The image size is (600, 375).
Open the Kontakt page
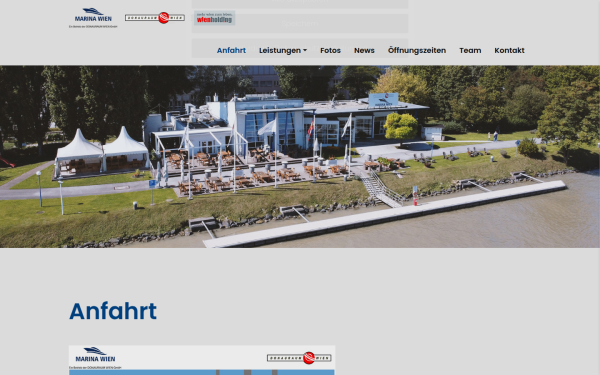click(509, 50)
